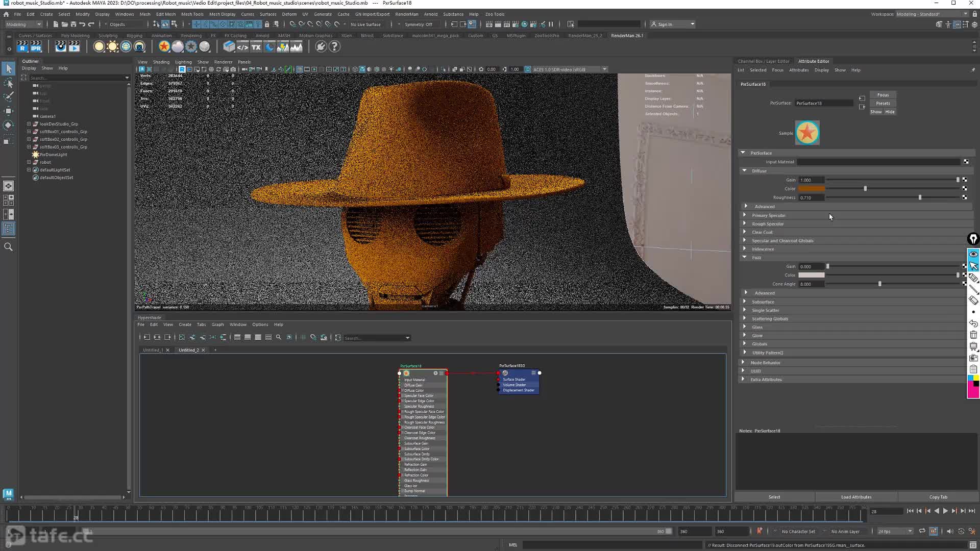Click the home icon in the menu bar
Screen dimensions: 980x551
click(6, 14)
